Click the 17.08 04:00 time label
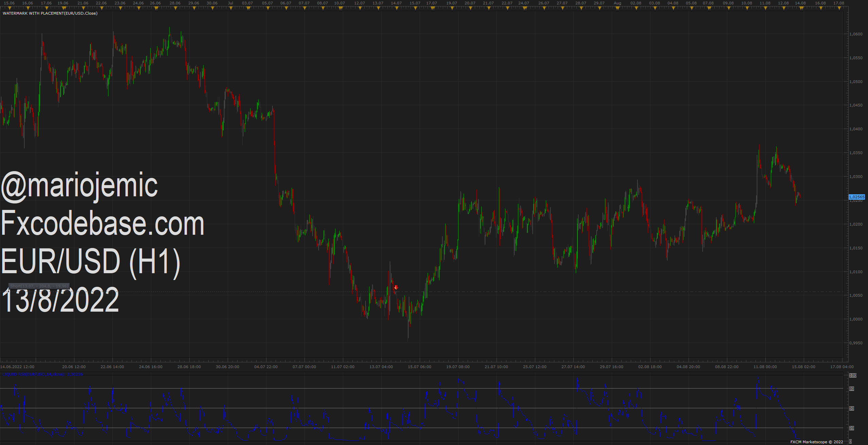The height and width of the screenshot is (445, 868). click(842, 367)
